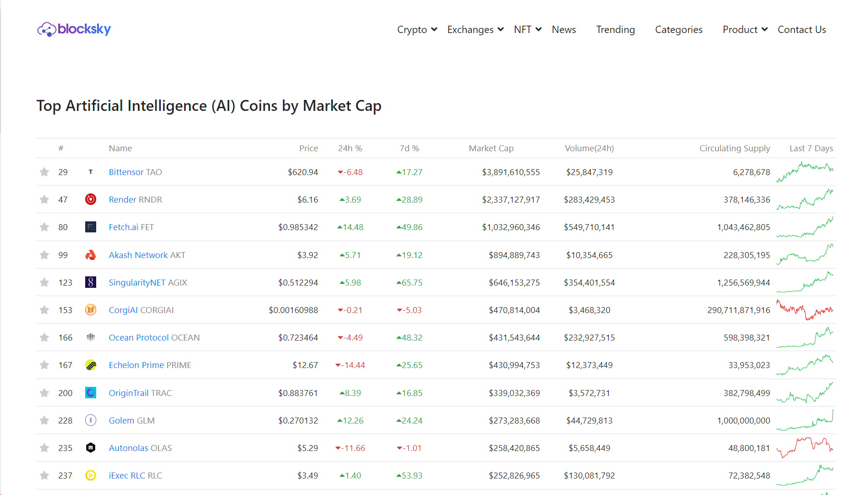868x495 pixels.
Task: Click the Autonolas 7-day sparkline chart
Action: click(x=805, y=448)
